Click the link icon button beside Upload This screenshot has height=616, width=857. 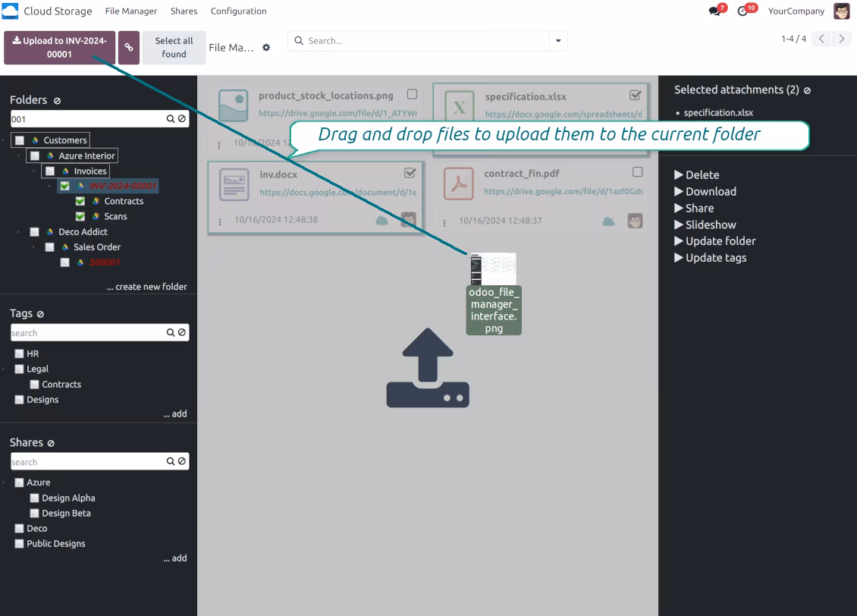[129, 48]
